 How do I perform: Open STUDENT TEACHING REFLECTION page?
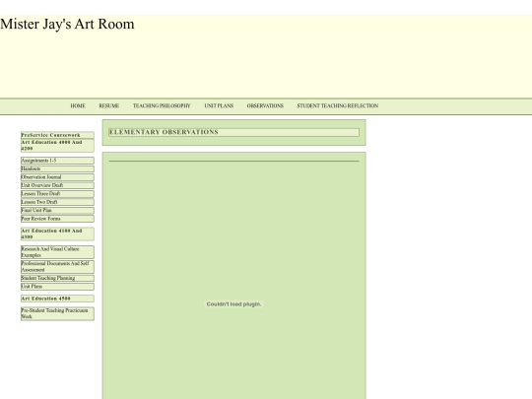[x=338, y=105]
